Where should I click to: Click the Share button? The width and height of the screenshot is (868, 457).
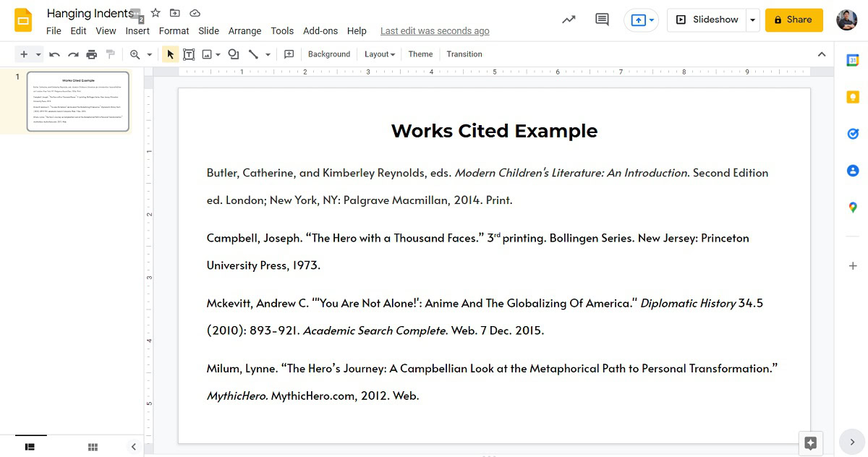793,20
